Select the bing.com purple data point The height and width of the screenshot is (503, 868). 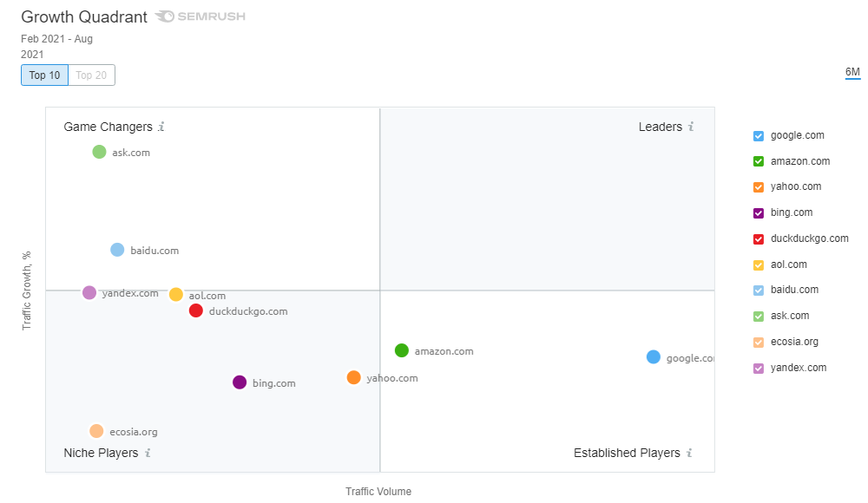(240, 382)
